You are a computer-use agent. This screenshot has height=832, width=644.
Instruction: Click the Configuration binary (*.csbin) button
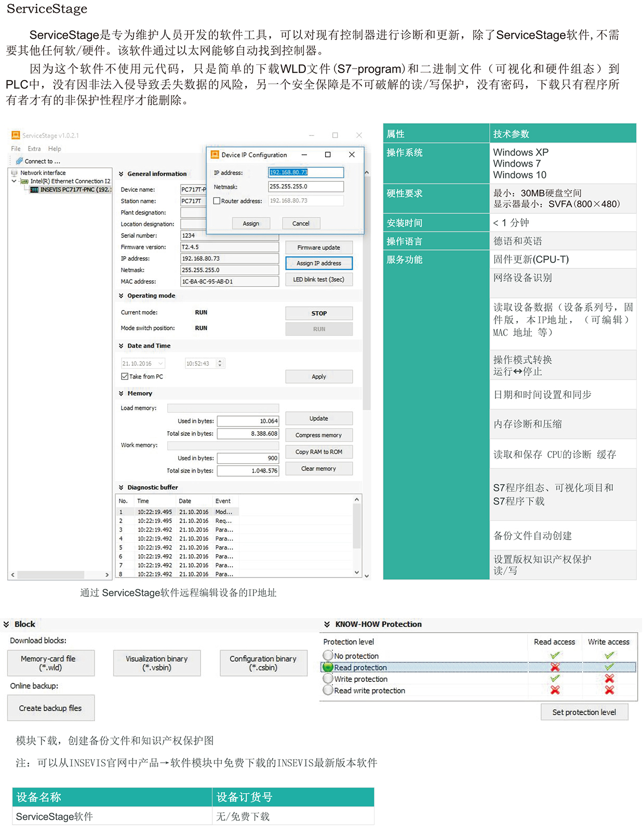pos(263,663)
